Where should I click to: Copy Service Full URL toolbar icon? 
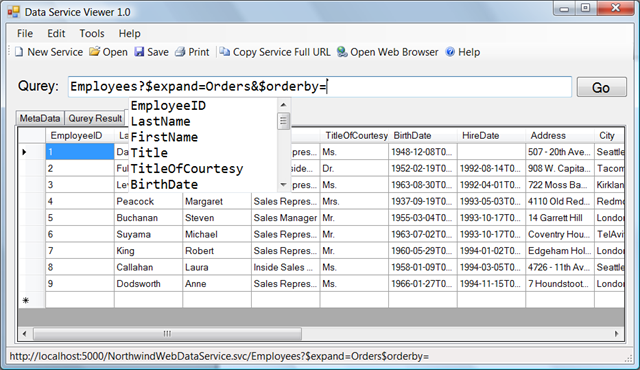tap(224, 52)
